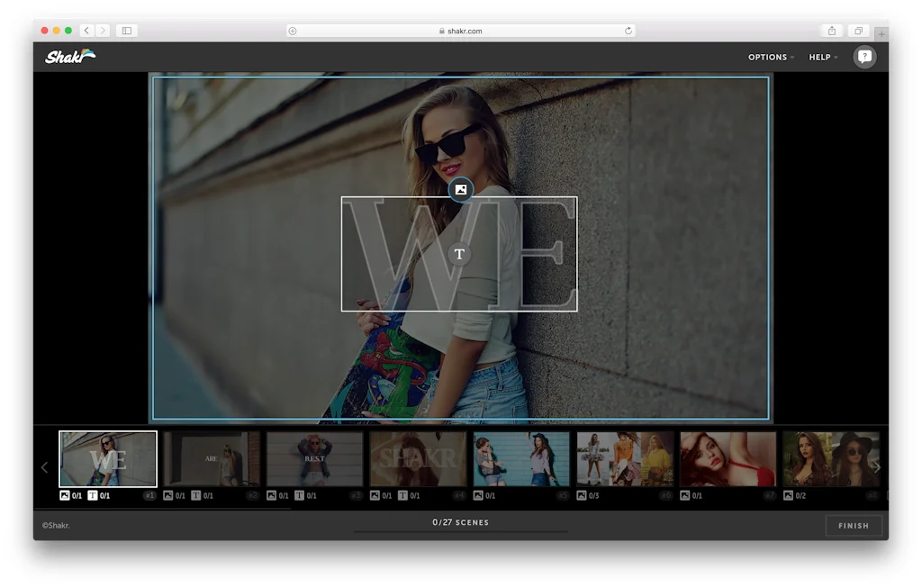This screenshot has width=922, height=588.
Task: Open the HELP dropdown
Action: coord(820,57)
